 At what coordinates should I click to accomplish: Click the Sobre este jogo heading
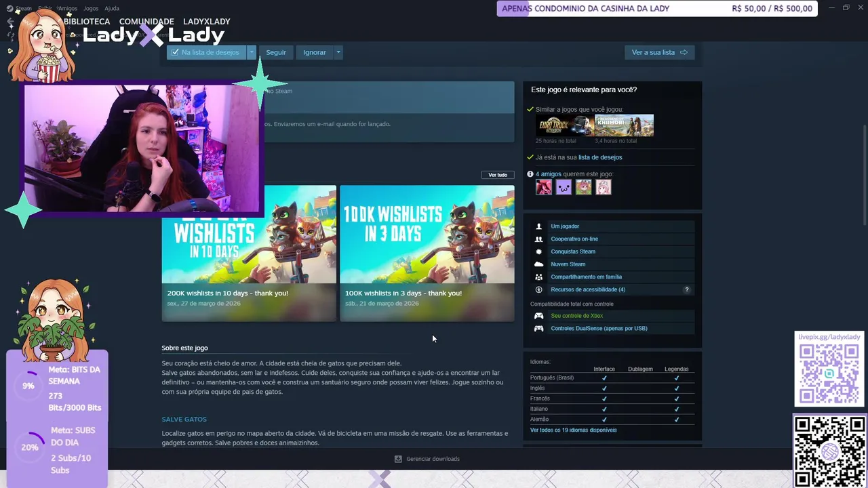(184, 348)
